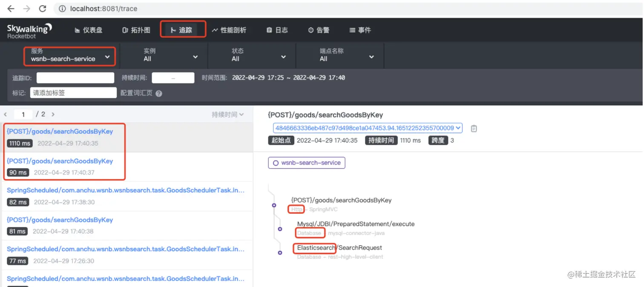Click the Http – SpringMVC span subtitle
Image resolution: width=644 pixels, height=287 pixels.
314,210
